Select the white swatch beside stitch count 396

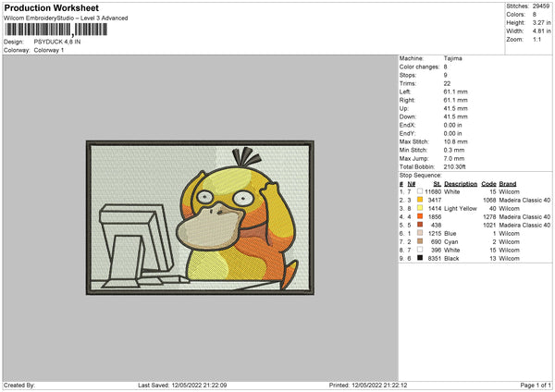[x=420, y=250]
